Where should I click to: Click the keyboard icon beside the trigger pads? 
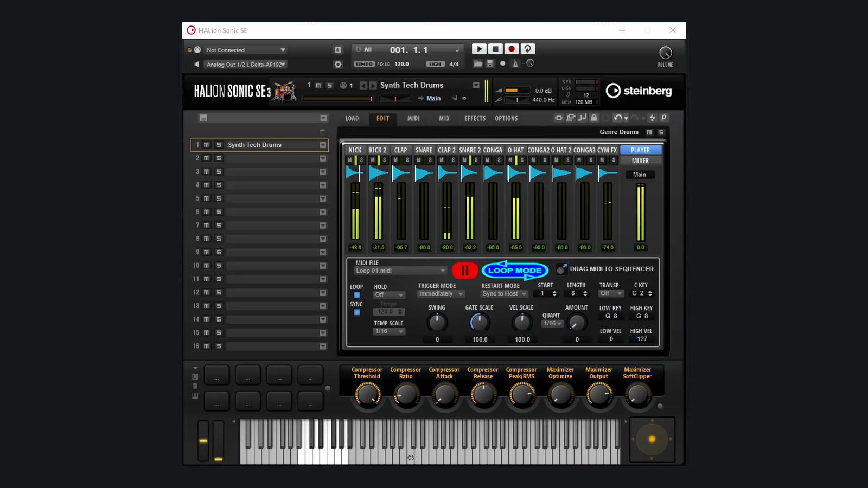(x=195, y=396)
